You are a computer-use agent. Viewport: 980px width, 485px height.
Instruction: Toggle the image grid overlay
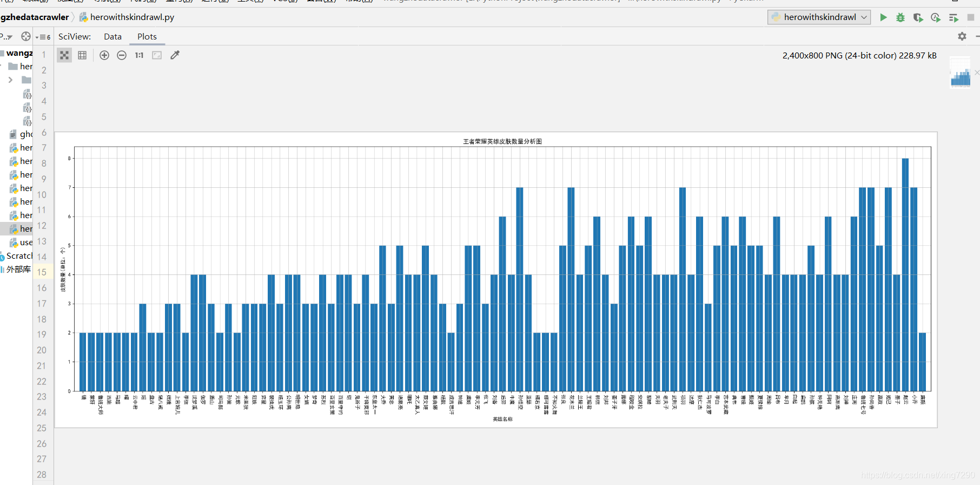(x=82, y=55)
